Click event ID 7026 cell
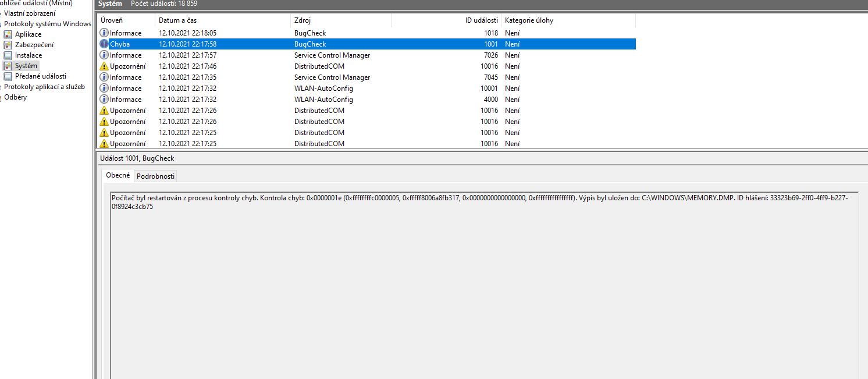Screen dimensions: 868x379 point(490,55)
